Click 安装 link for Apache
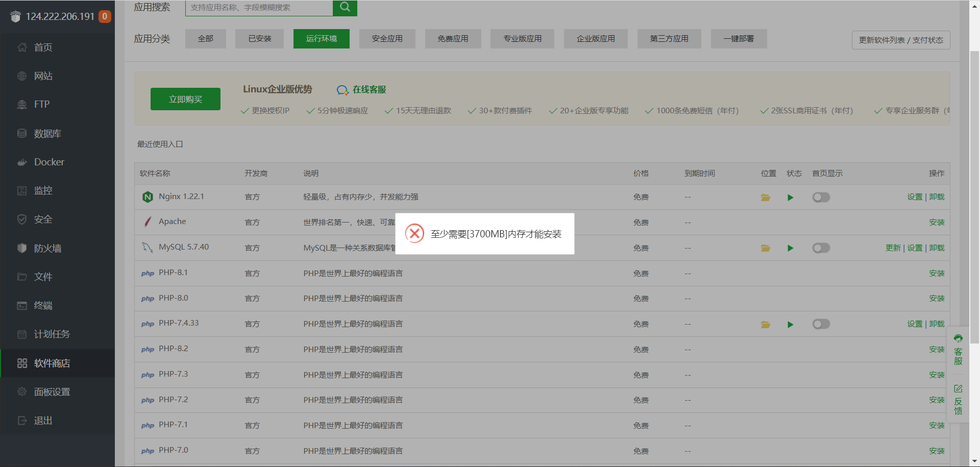 [937, 223]
